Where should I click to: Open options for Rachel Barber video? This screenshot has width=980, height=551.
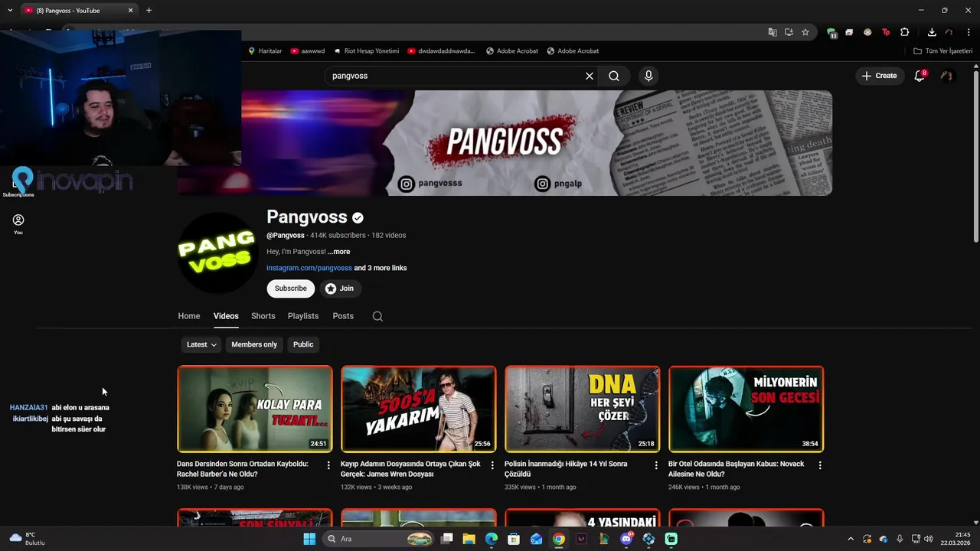click(x=328, y=465)
